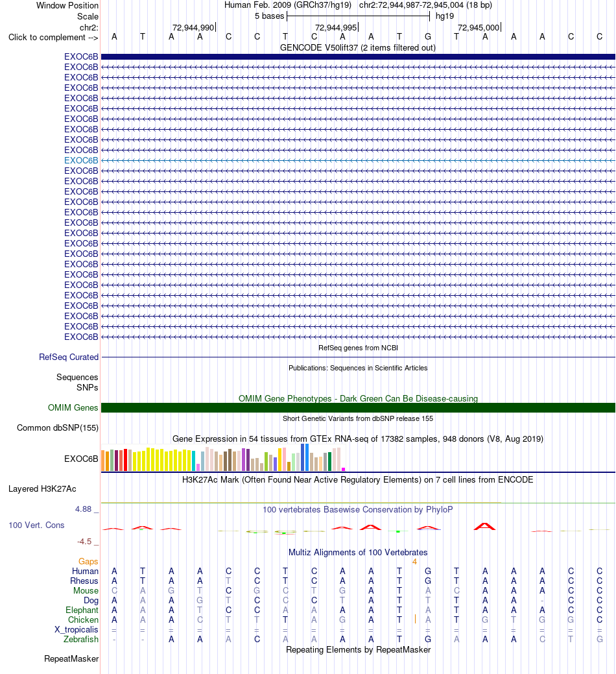This screenshot has height=674, width=616.
Task: Click the '100 Vert. Cons' label
Action: 36,525
